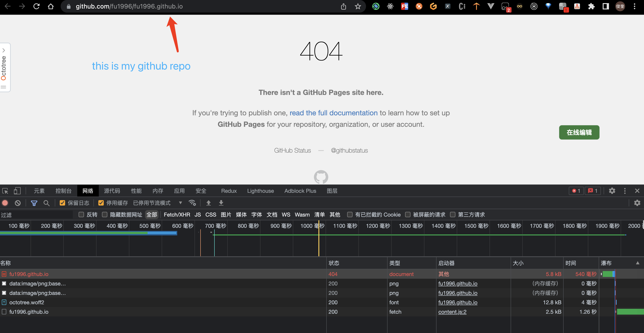This screenshot has width=644, height=333.
Task: Click the read the full documentation link
Action: point(333,113)
